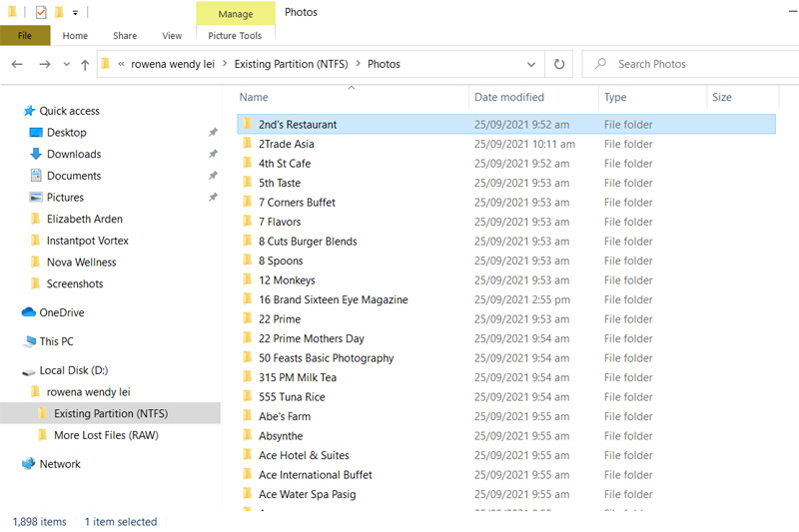Select '16 Brand Sixteen Eye Magazine' folder name

coord(334,299)
